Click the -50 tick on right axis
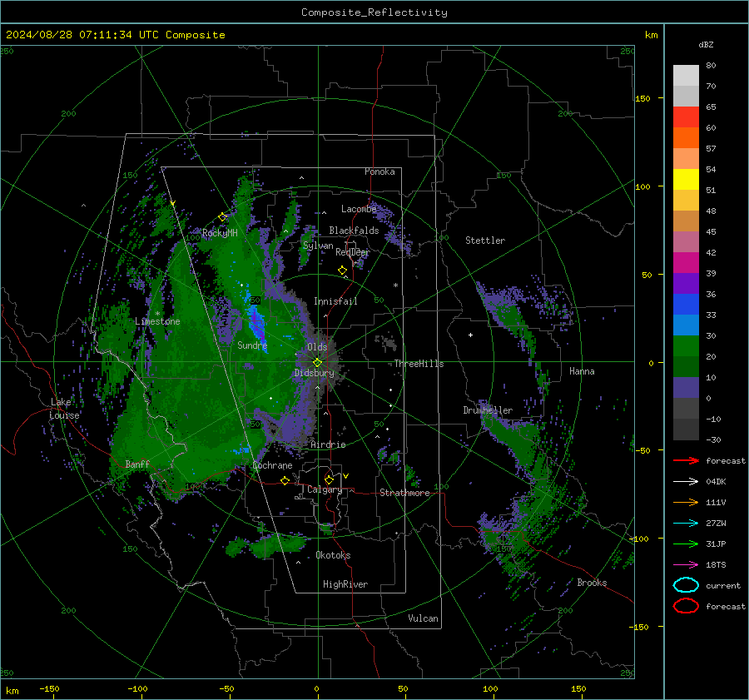This screenshot has width=749, height=700. [x=643, y=450]
